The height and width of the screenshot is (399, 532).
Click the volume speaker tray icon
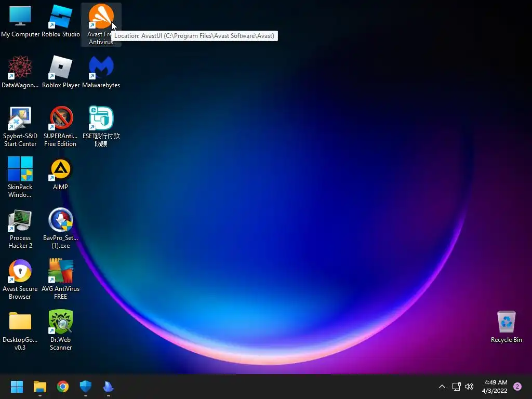[469, 387]
